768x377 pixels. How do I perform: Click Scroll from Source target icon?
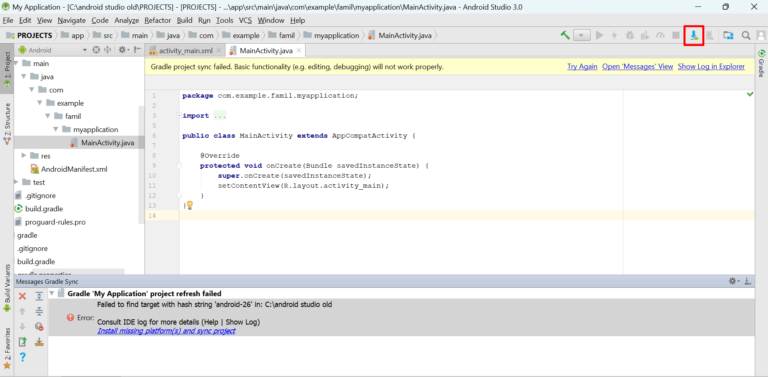pos(96,50)
